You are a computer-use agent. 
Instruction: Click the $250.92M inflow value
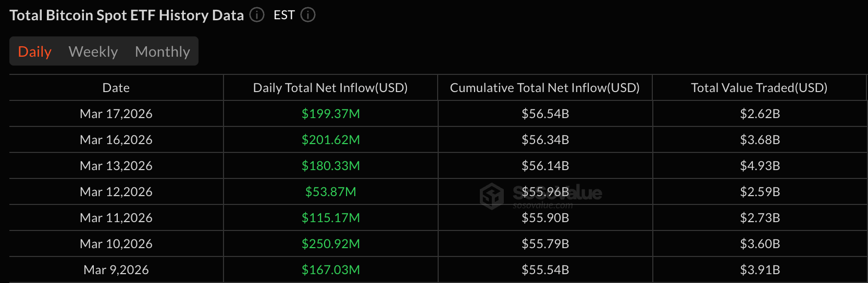click(x=331, y=244)
